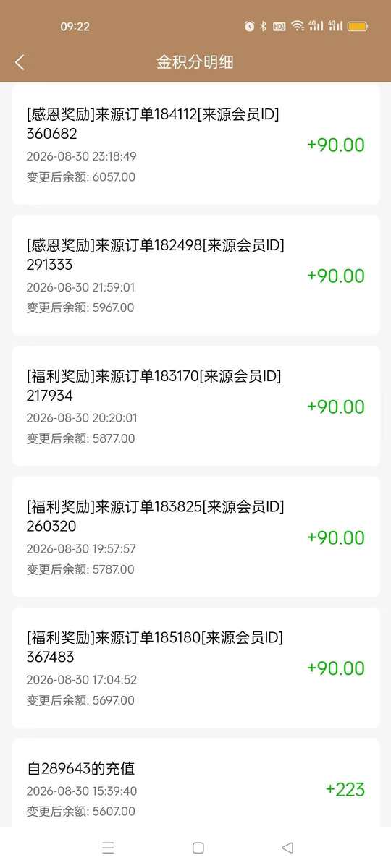Select the 福利奖励 entry for order 183825
391x868 pixels.
point(195,537)
